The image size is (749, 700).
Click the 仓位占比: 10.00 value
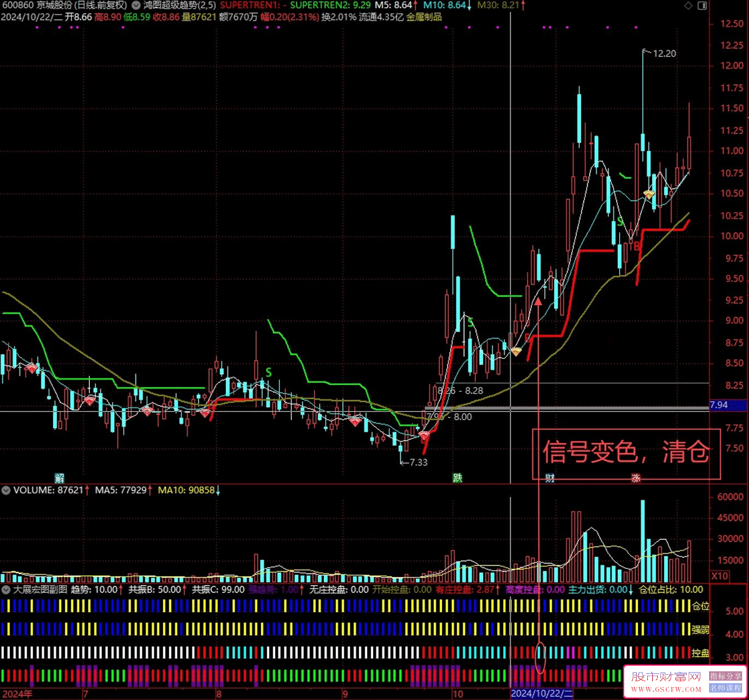670,589
